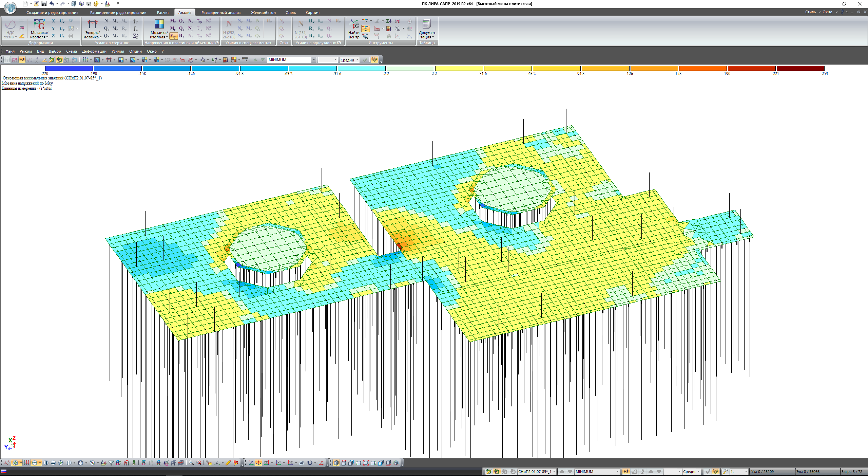Expand the СНиП2.01.07-85*_1 dropdown in status bar

point(554,472)
